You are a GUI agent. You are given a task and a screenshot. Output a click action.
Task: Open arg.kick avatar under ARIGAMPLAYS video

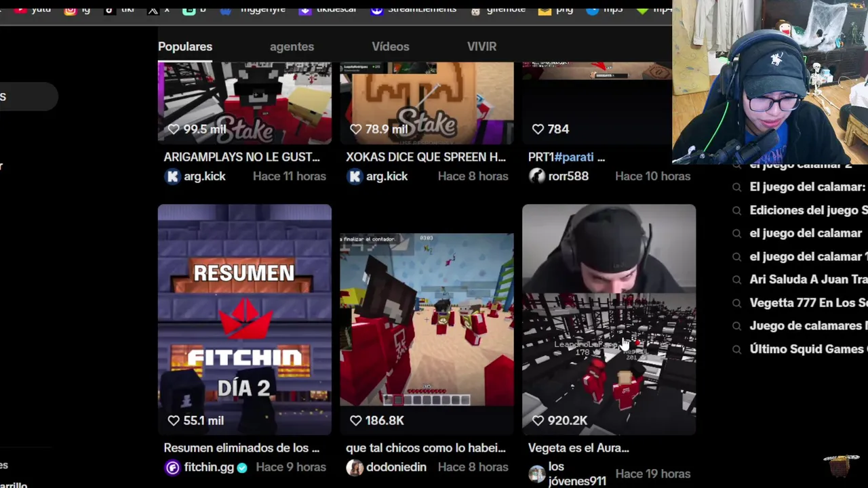tap(172, 176)
